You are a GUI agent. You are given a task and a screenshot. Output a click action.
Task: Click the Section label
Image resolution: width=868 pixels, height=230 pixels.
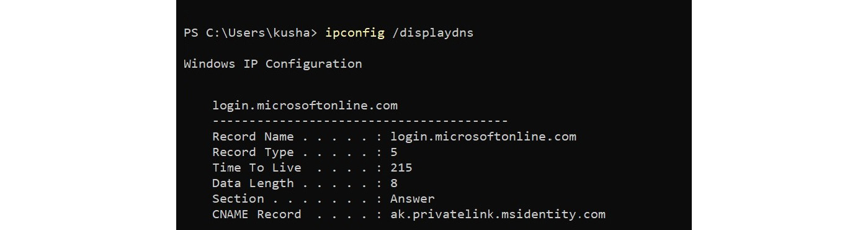pos(238,199)
